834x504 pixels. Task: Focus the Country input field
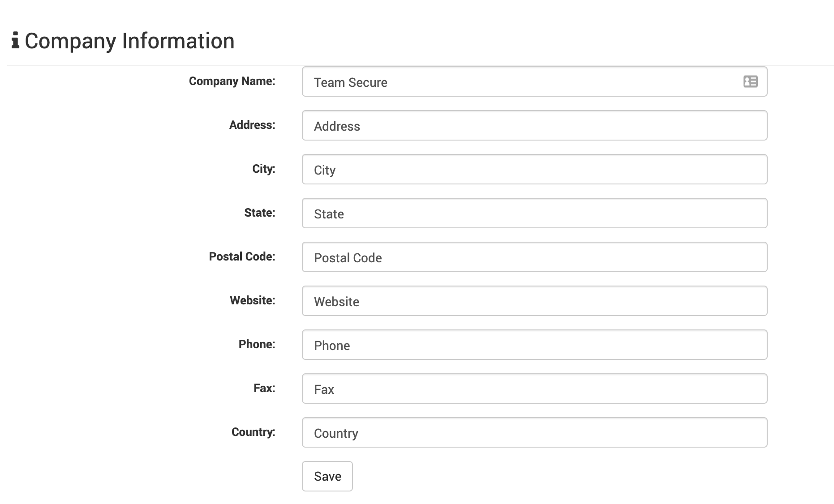[534, 432]
